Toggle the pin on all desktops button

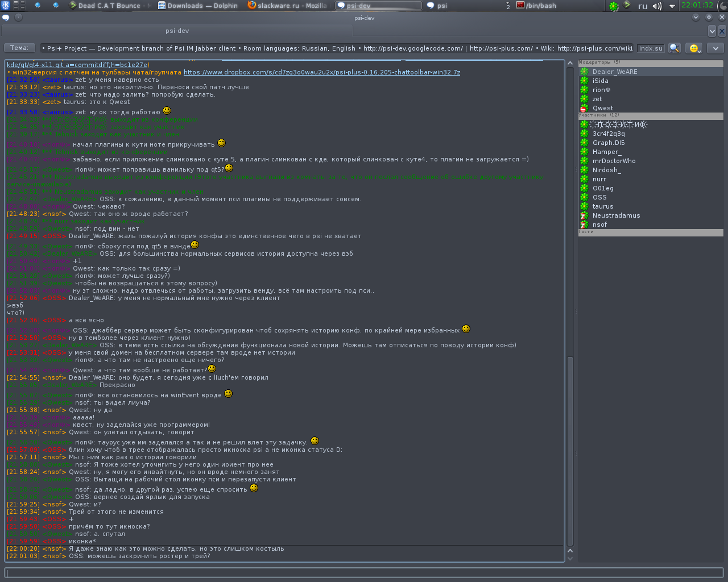18,17
